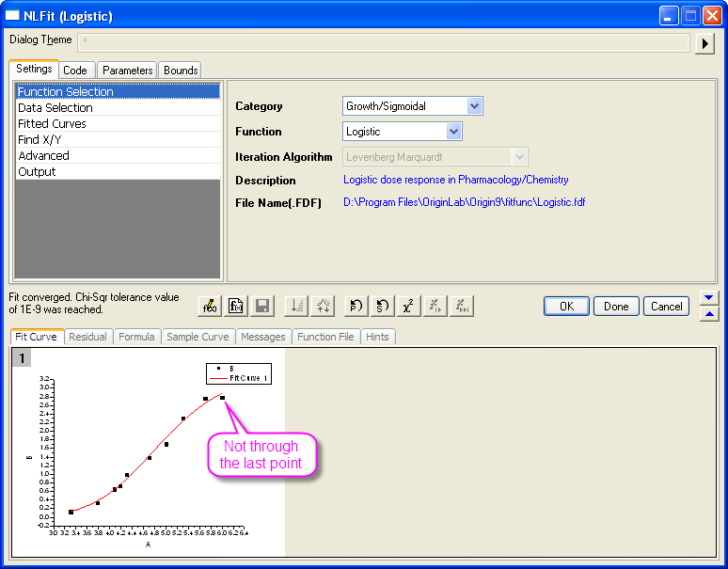
Task: Click the simplex (S) icon
Action: pos(382,306)
